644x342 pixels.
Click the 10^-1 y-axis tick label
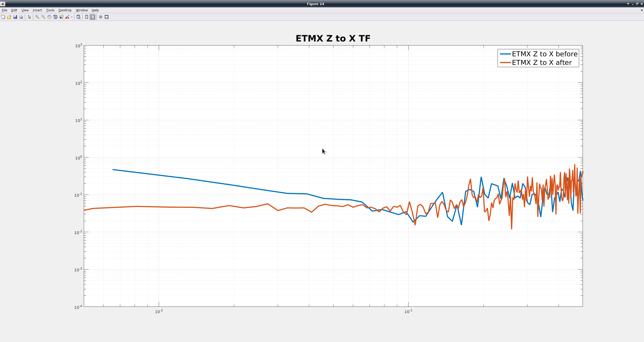click(x=78, y=195)
